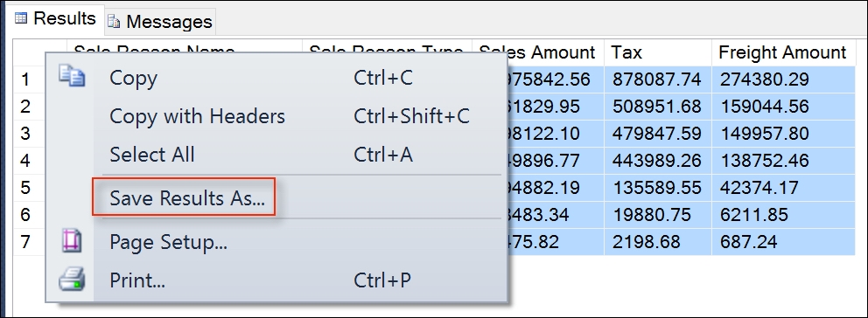Click the Copy icon in context menu
The height and width of the screenshot is (318, 868).
pos(72,76)
